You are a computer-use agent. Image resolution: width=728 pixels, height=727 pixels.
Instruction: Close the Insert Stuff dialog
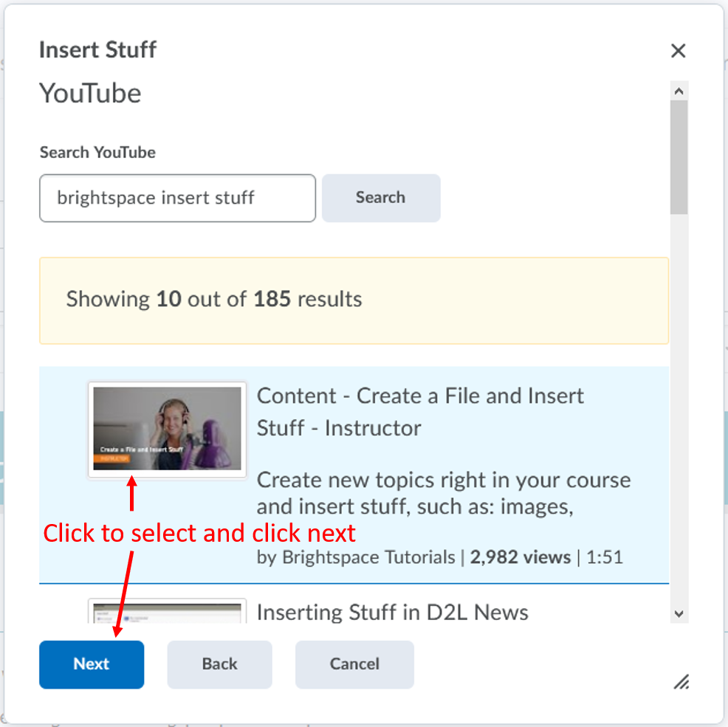click(679, 50)
